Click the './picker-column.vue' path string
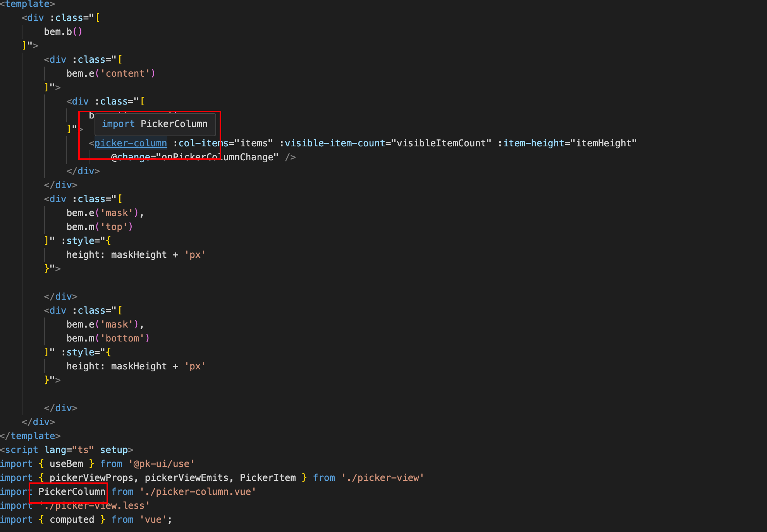The image size is (767, 532). (x=198, y=492)
